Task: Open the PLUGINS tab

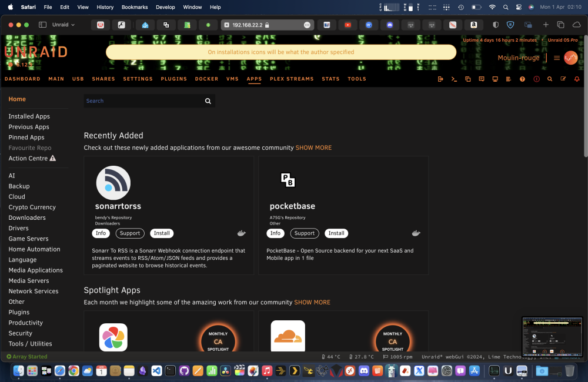Action: pos(173,79)
